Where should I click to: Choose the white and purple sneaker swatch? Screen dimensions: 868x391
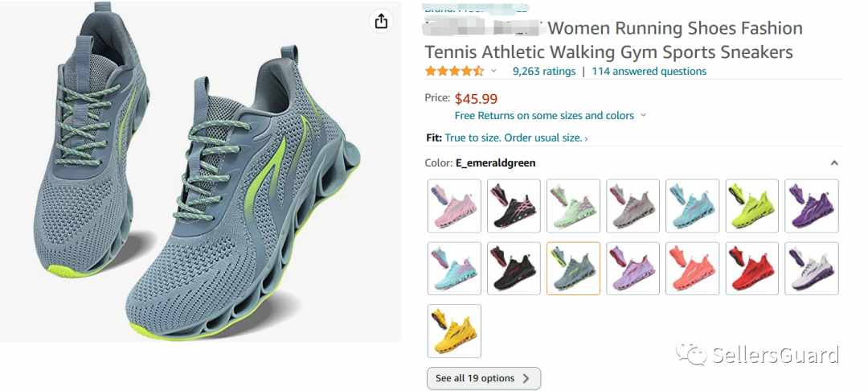point(812,269)
